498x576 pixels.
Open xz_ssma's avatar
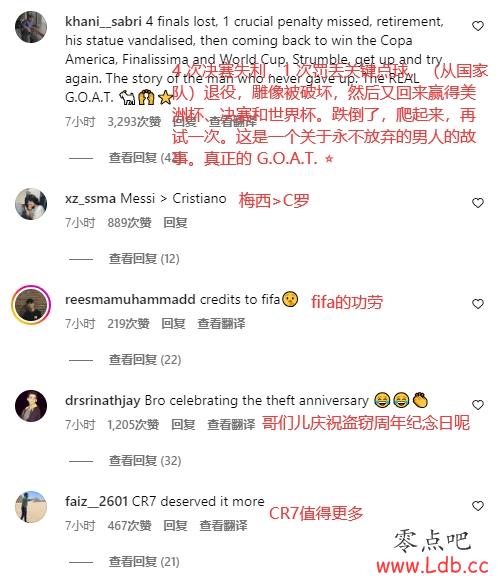point(31,204)
